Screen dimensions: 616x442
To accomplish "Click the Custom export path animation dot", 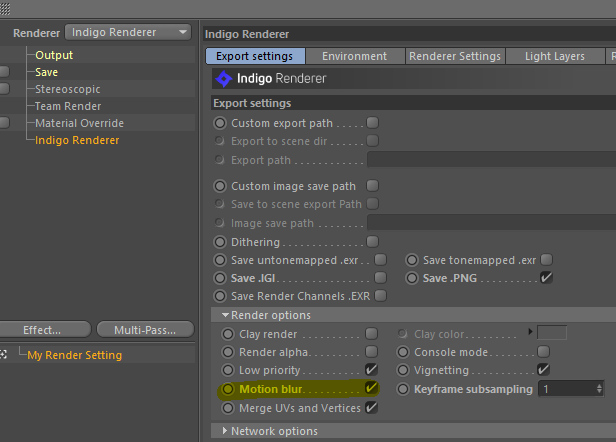I will pyautogui.click(x=220, y=123).
